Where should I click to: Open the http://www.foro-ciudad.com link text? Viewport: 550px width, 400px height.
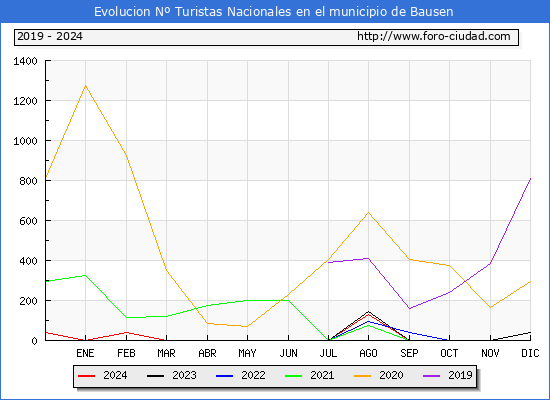click(434, 36)
